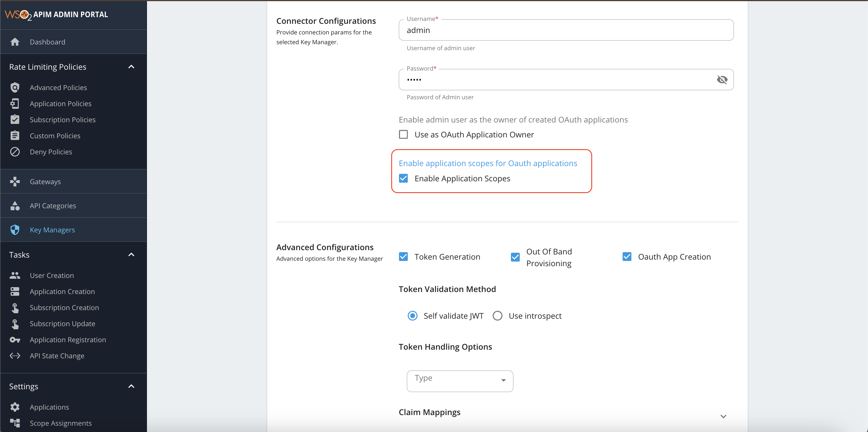
Task: Collapse the Rate Limiting Policies section
Action: (131, 67)
